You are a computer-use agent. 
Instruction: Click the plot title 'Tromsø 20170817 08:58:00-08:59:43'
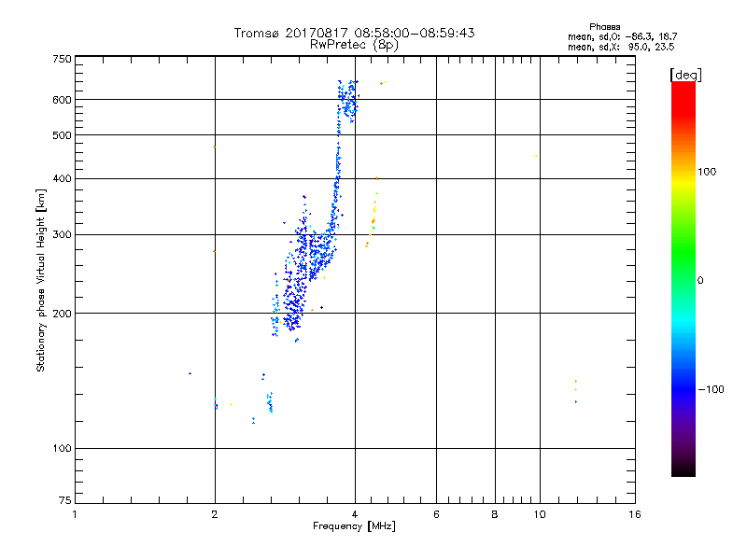click(354, 33)
